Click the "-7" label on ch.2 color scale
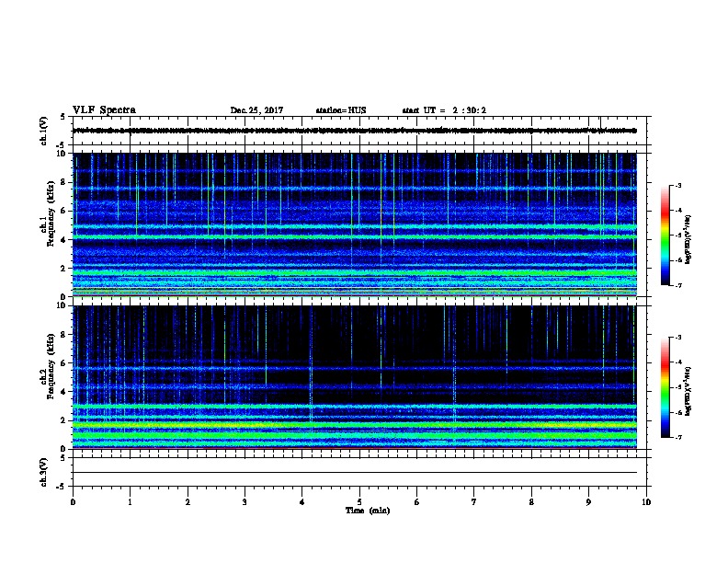The image size is (728, 563). (678, 438)
